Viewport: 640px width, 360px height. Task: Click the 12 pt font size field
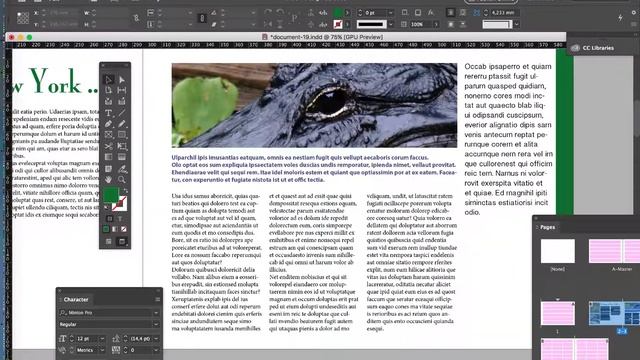tap(88, 339)
